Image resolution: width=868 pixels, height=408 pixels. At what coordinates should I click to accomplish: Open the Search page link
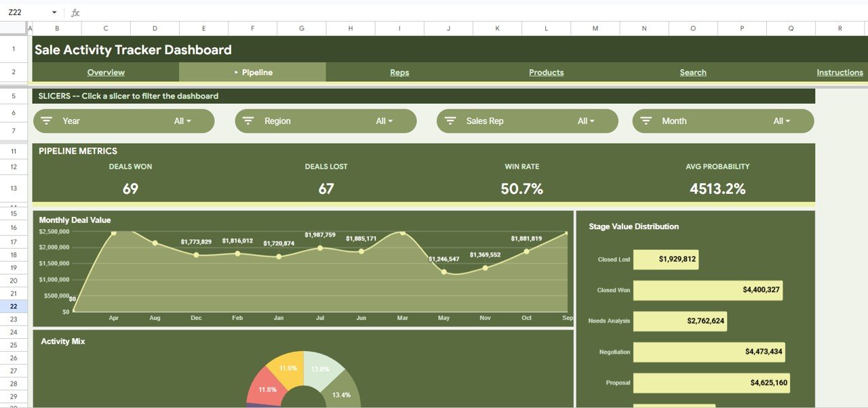(692, 72)
